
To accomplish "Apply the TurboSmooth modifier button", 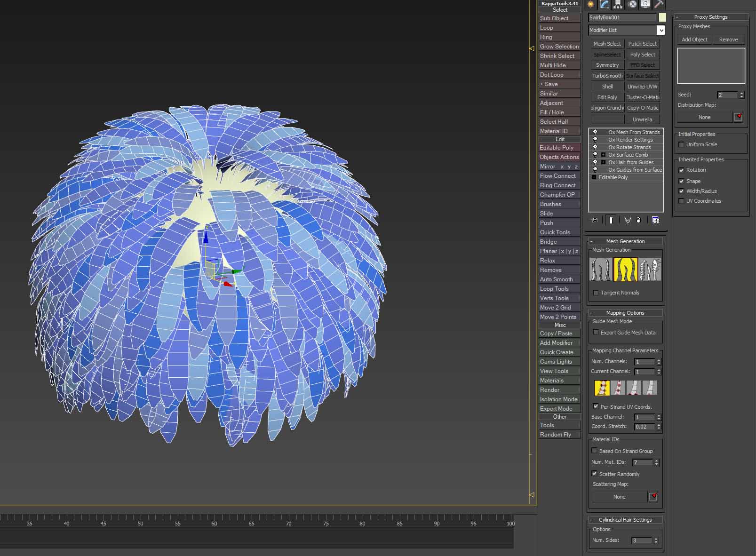I will click(x=607, y=76).
